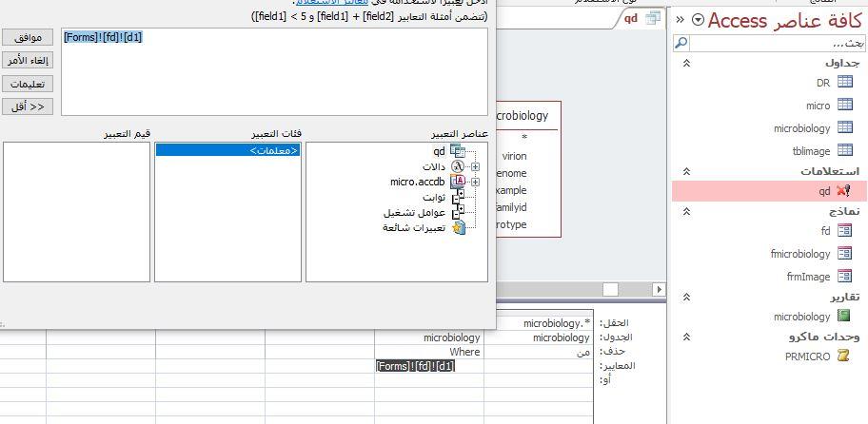This screenshot has height=424, width=868.
Task: Select fmicrobiology form name
Action: [x=800, y=254]
